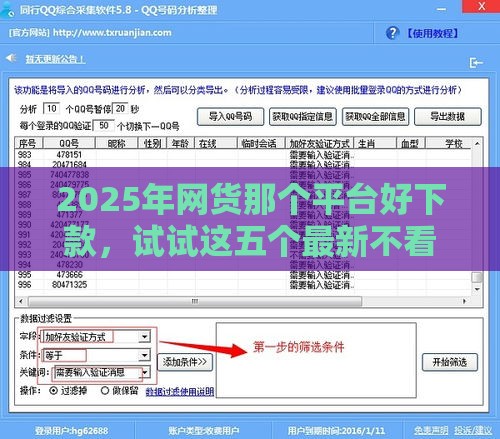Click the 导出数据 button

pos(448,117)
